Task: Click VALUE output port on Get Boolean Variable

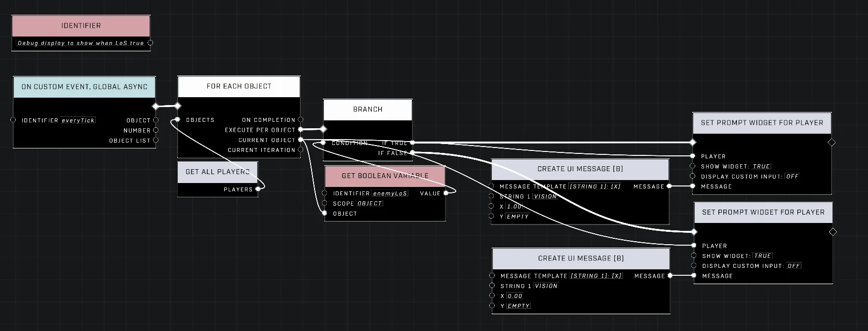Action: [x=446, y=193]
